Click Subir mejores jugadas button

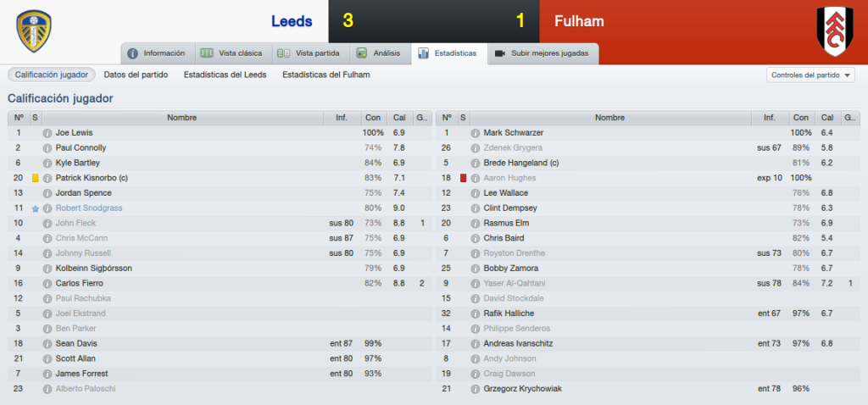tap(543, 53)
